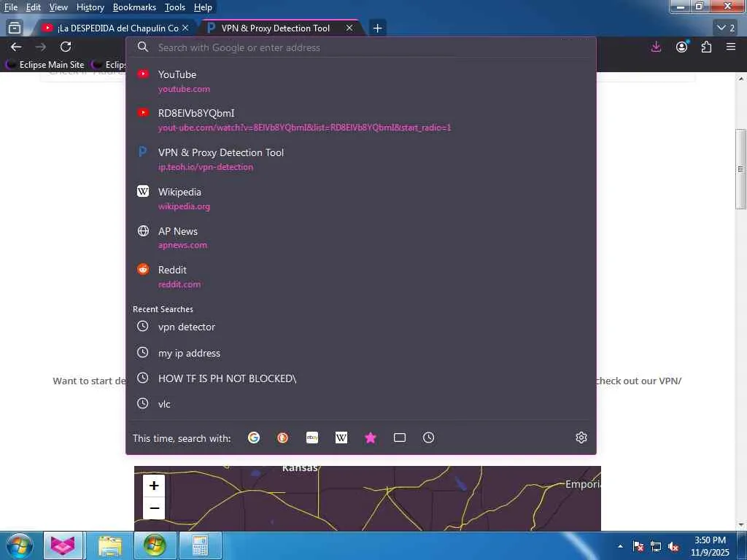Focus the Search with Google address field
Viewport: 747px width, 560px height.
coord(360,47)
